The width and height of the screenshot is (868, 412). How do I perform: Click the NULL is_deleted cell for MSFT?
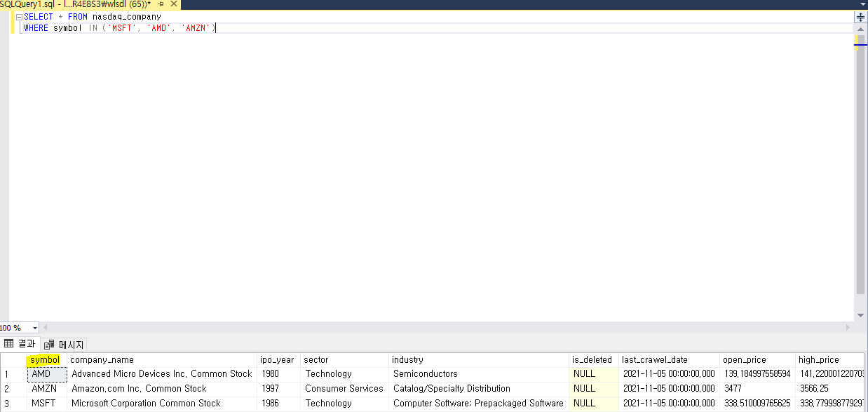coord(593,404)
